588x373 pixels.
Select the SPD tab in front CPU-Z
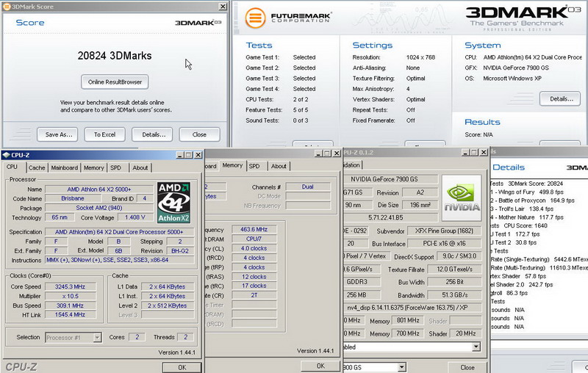(x=116, y=167)
